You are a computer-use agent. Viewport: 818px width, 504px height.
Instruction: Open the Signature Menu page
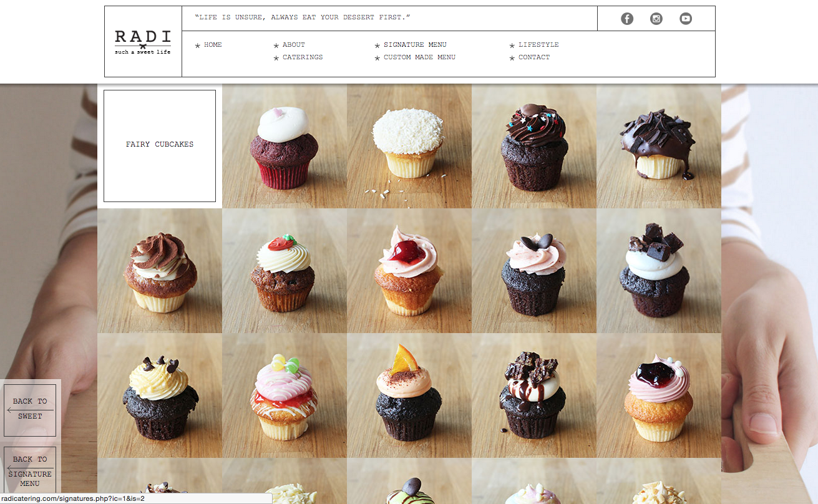tap(415, 45)
